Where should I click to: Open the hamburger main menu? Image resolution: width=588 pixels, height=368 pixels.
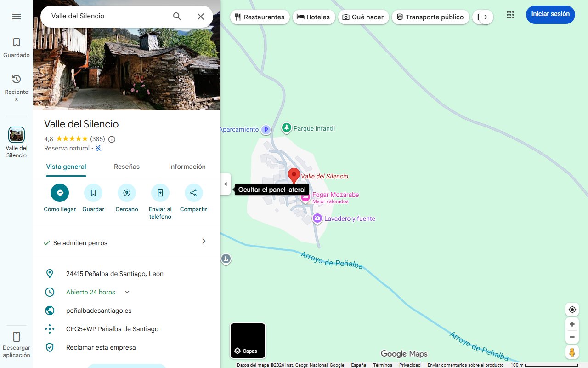tap(17, 17)
